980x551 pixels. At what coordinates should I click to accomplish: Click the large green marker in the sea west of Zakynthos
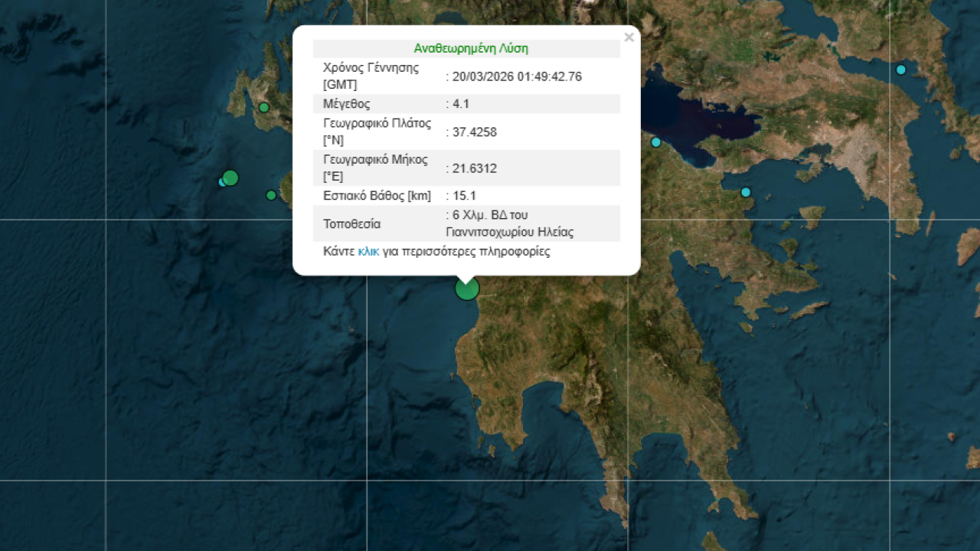pyautogui.click(x=230, y=178)
